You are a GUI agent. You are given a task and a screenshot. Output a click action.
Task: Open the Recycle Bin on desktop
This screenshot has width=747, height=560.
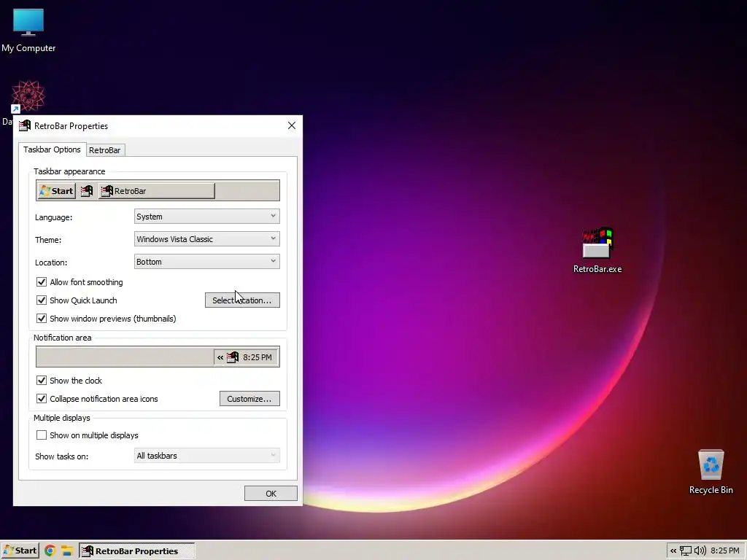click(x=711, y=472)
